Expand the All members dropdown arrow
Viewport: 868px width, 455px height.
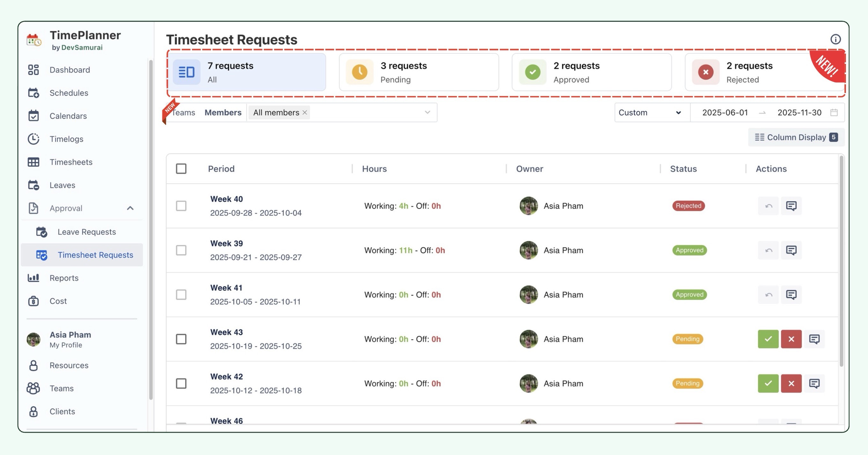point(427,113)
